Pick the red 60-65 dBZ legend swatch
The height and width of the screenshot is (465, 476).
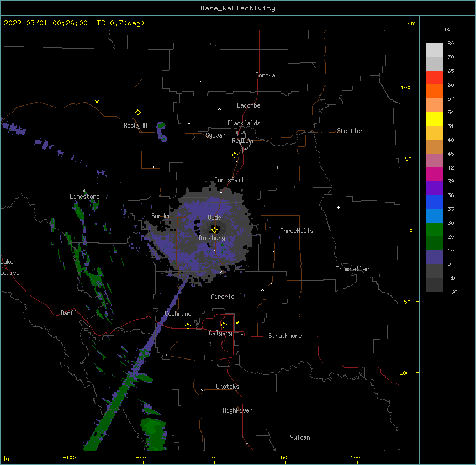pyautogui.click(x=434, y=78)
